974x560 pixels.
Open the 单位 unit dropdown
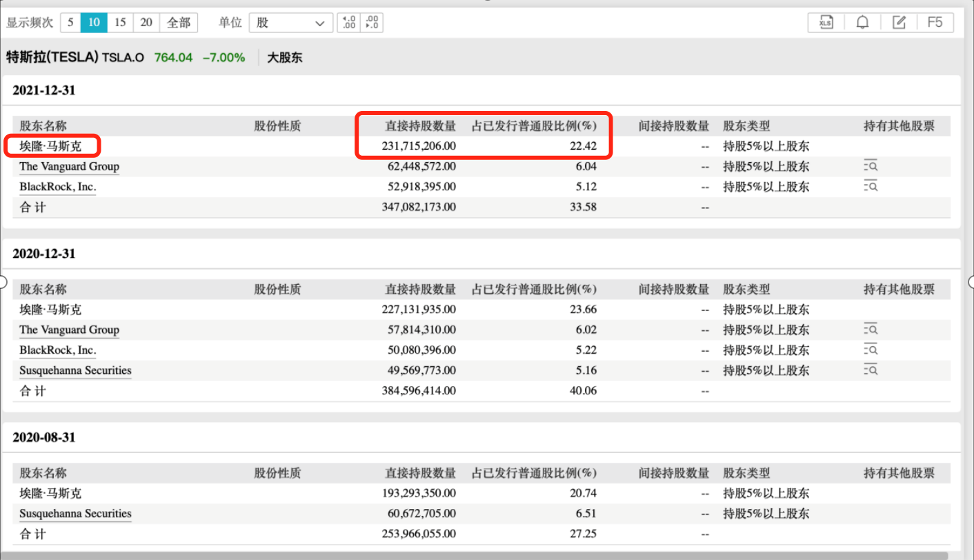point(290,23)
